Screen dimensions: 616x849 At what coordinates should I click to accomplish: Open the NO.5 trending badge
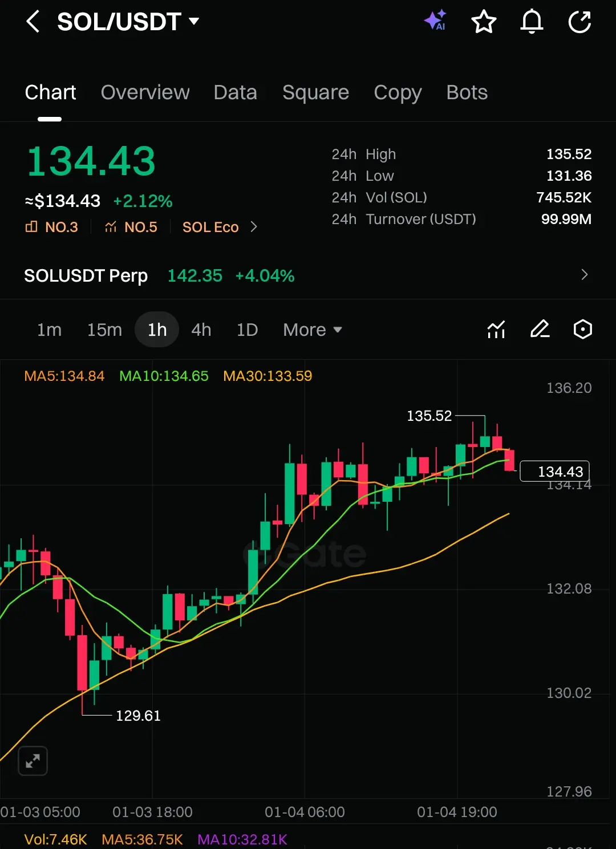(x=131, y=227)
